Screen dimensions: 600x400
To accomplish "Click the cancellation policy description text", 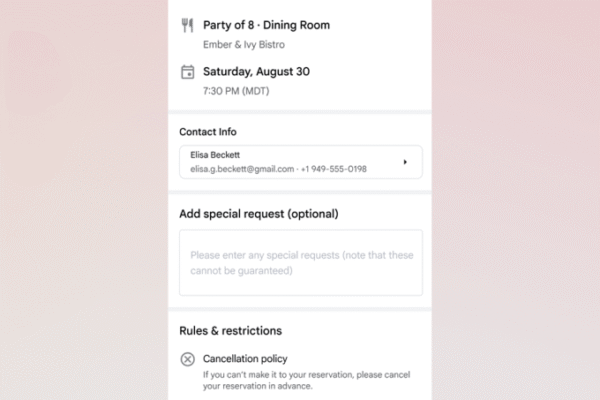I will point(307,380).
